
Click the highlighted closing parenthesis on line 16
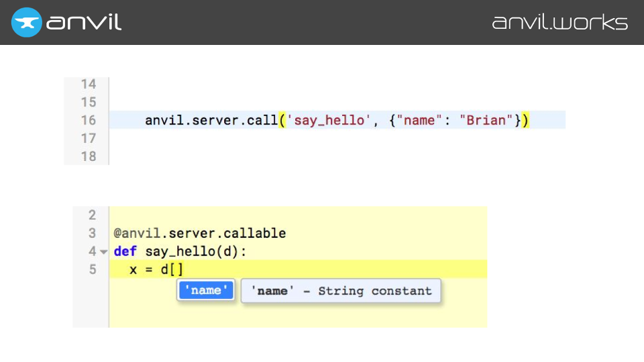526,121
